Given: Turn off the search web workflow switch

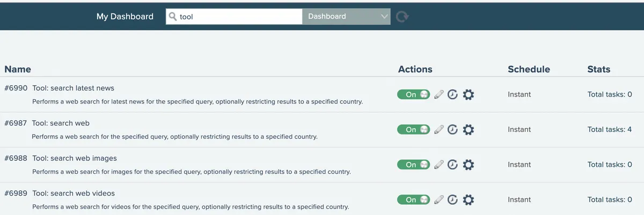Looking at the screenshot, I should (x=413, y=130).
